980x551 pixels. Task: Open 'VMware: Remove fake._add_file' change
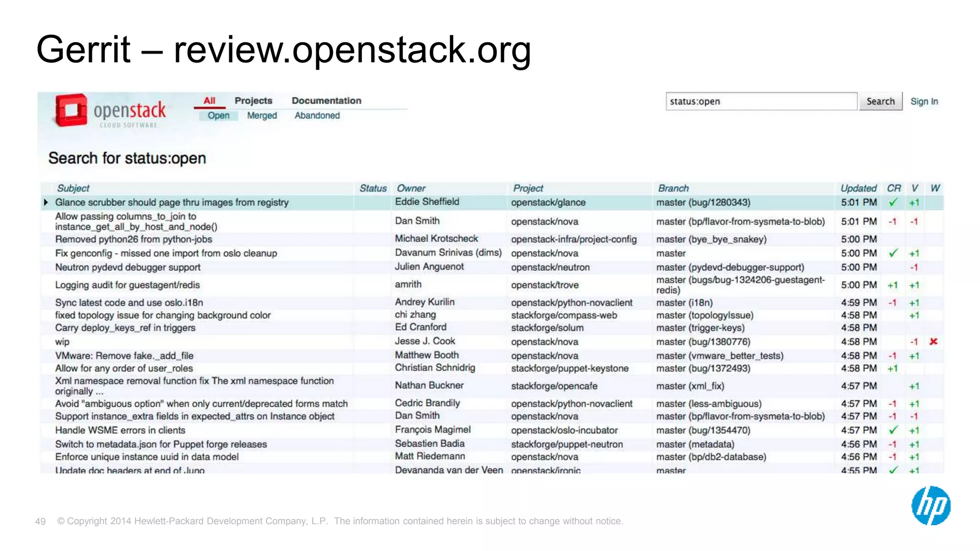124,356
